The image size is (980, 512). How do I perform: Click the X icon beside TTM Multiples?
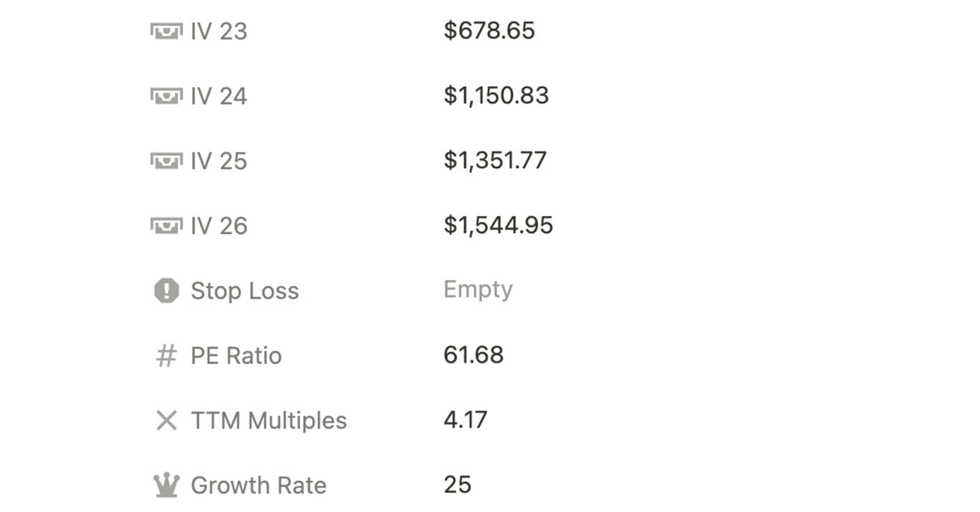[166, 421]
